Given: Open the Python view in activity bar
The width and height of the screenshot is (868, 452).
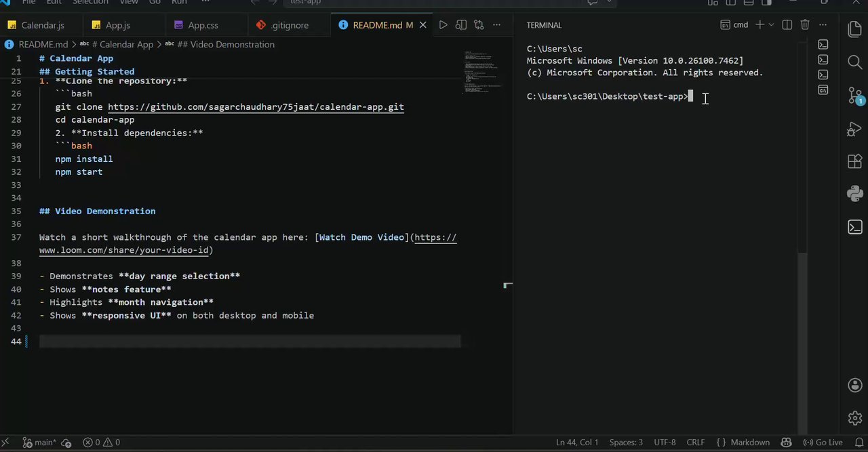Looking at the screenshot, I should click(x=854, y=194).
